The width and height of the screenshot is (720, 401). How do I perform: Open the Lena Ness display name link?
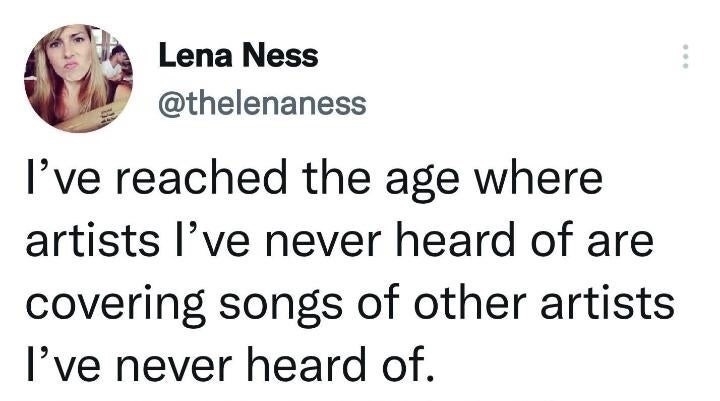click(238, 56)
